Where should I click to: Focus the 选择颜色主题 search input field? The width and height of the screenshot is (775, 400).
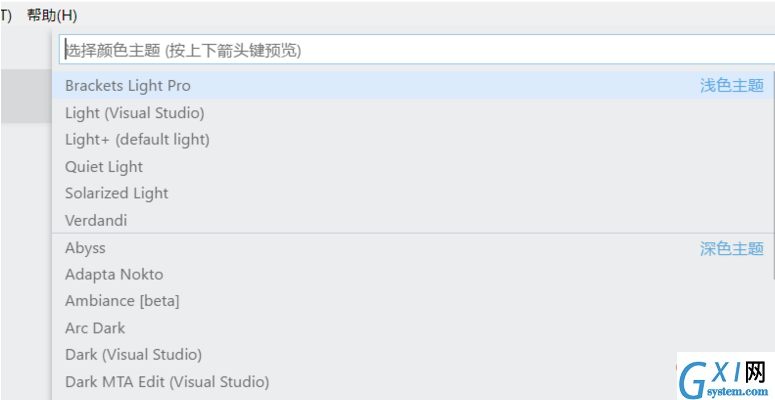point(417,49)
